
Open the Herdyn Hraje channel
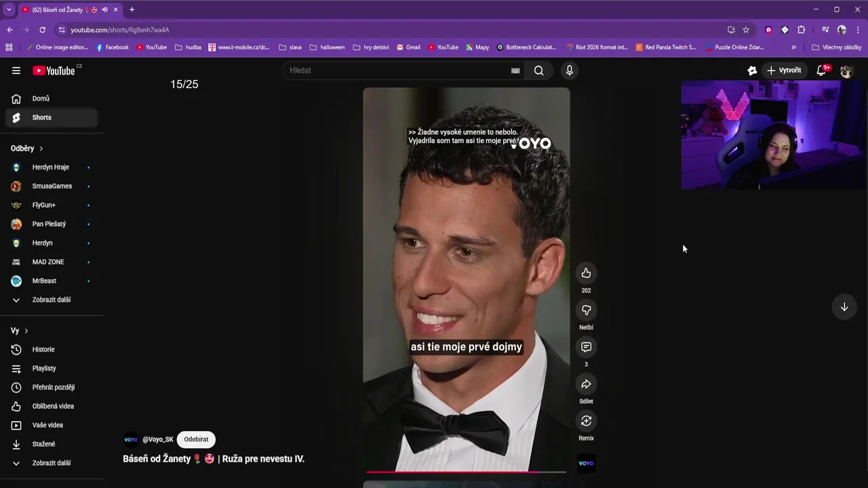[52, 167]
